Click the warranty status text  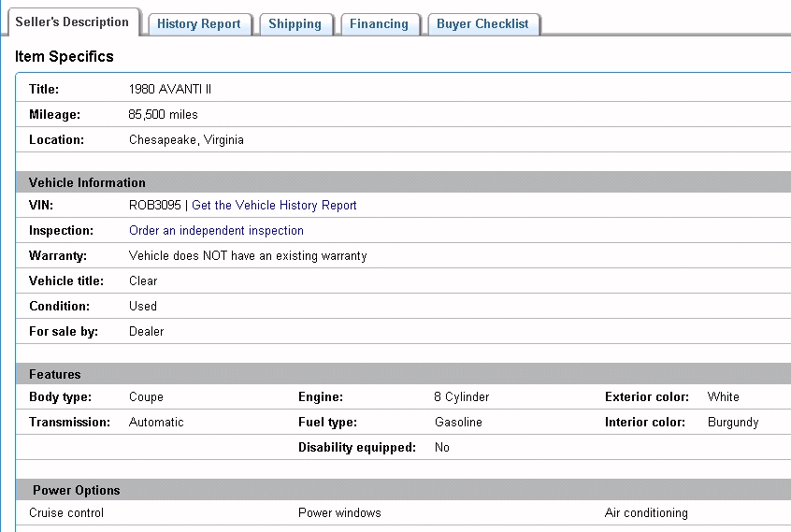click(x=248, y=255)
